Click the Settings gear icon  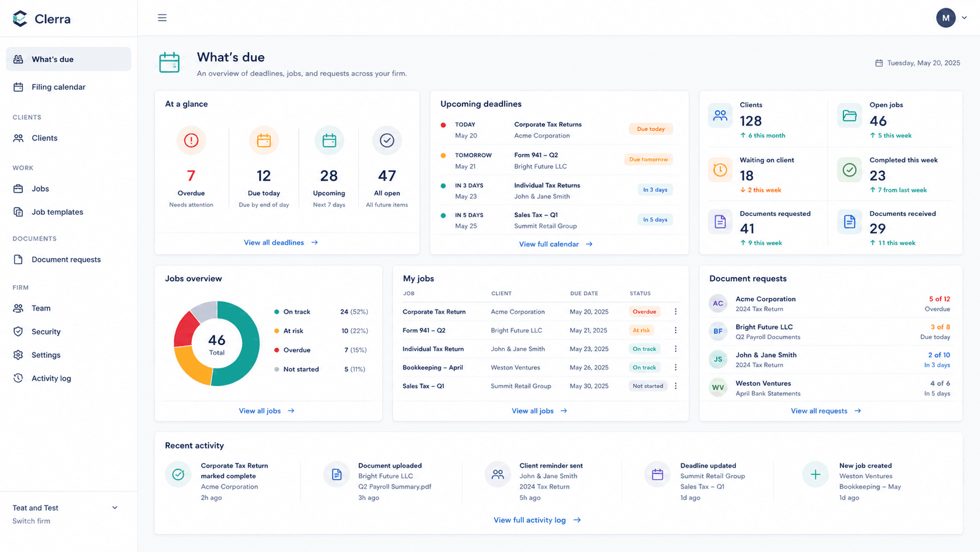tap(18, 355)
